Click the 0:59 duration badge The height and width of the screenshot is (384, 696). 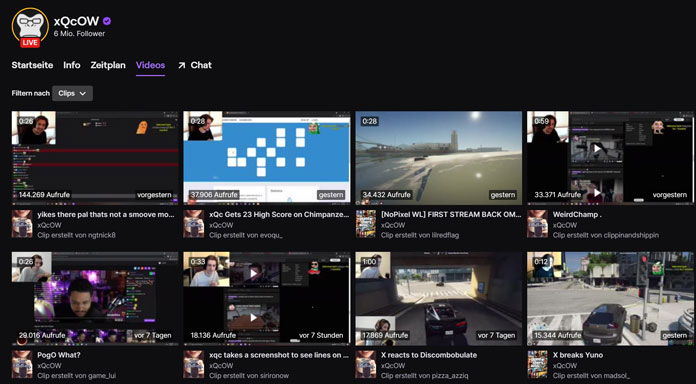point(541,121)
